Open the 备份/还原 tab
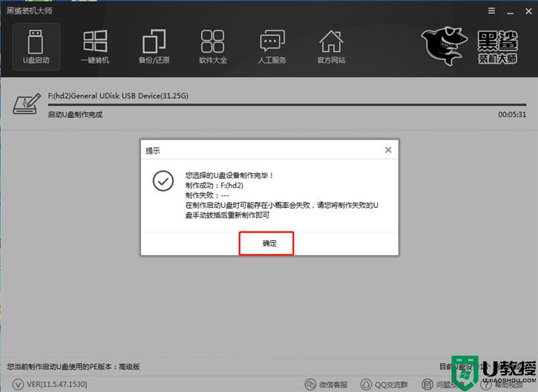538x392 pixels. point(154,47)
